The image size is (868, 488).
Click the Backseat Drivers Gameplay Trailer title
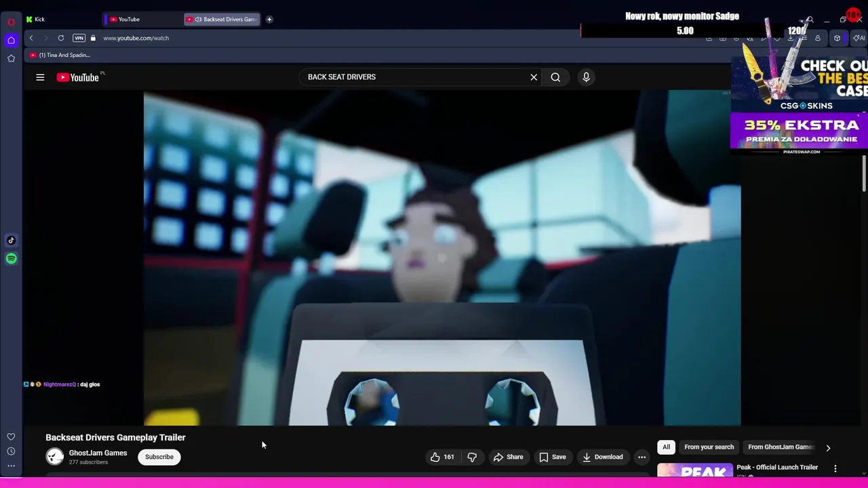point(115,438)
